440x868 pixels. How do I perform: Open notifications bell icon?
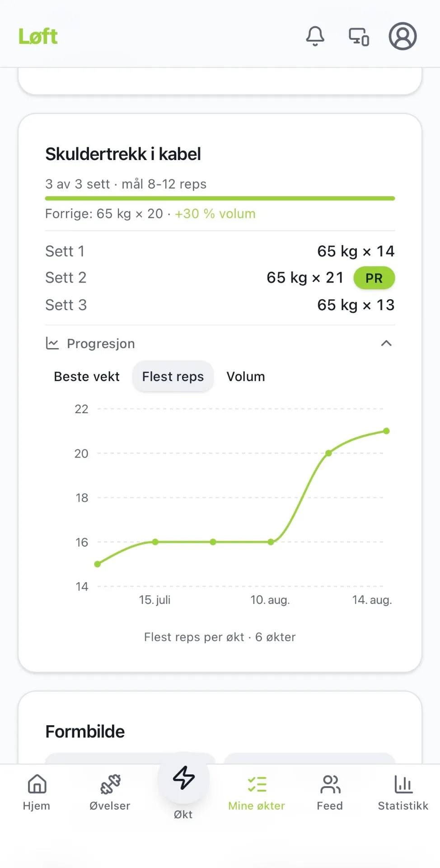tap(315, 36)
